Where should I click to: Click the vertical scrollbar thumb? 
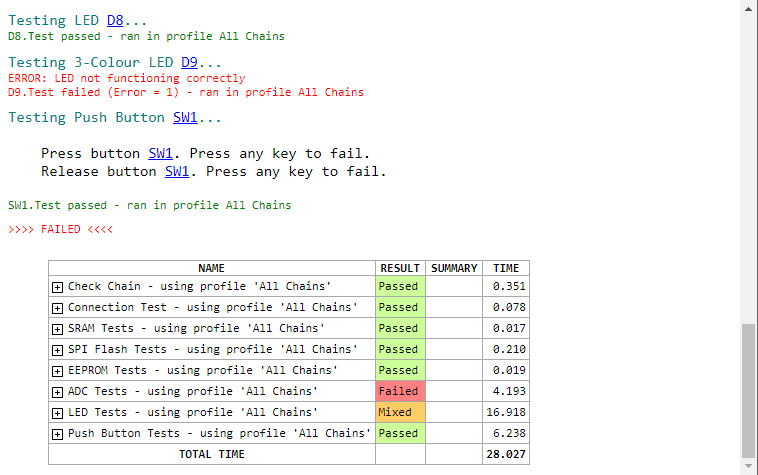(x=749, y=388)
